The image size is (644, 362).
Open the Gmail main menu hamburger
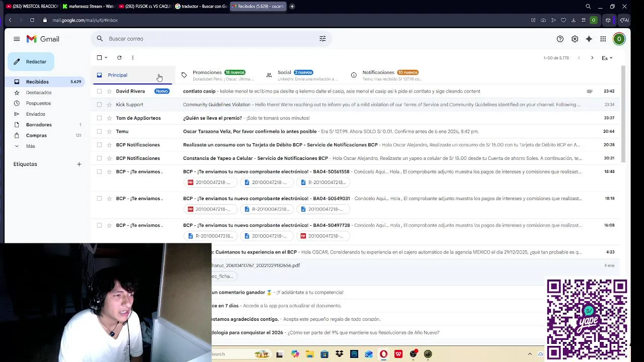(x=17, y=39)
